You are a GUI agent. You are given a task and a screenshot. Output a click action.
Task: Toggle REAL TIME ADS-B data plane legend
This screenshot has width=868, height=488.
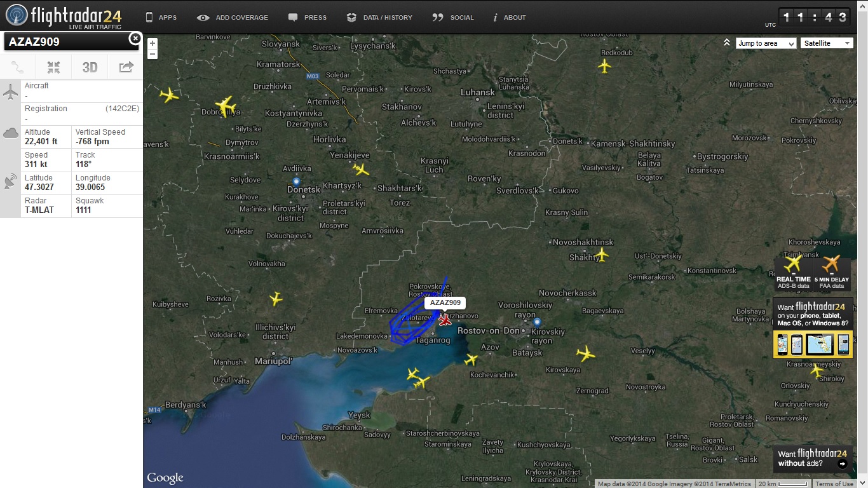click(793, 273)
